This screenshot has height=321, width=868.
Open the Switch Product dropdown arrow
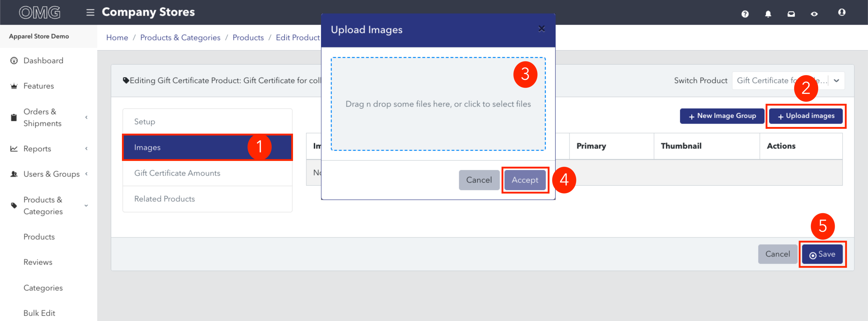pos(836,81)
